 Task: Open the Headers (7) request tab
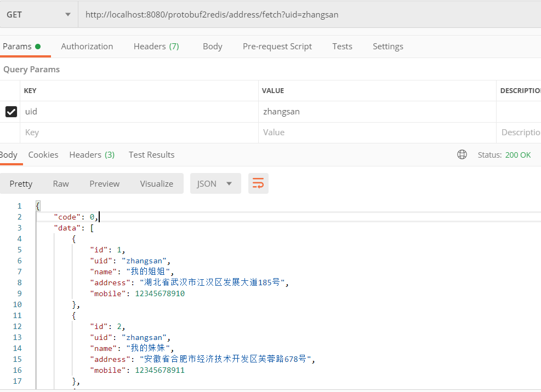coord(156,47)
